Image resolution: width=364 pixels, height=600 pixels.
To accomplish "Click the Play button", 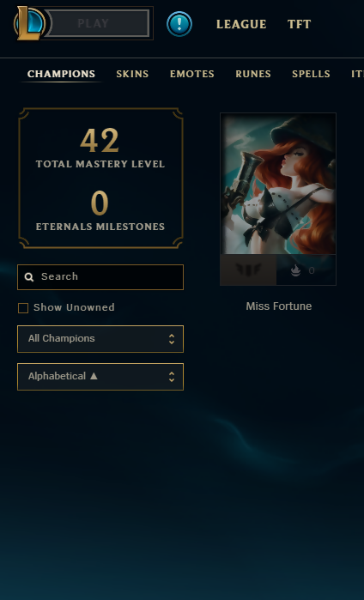I will point(98,23).
